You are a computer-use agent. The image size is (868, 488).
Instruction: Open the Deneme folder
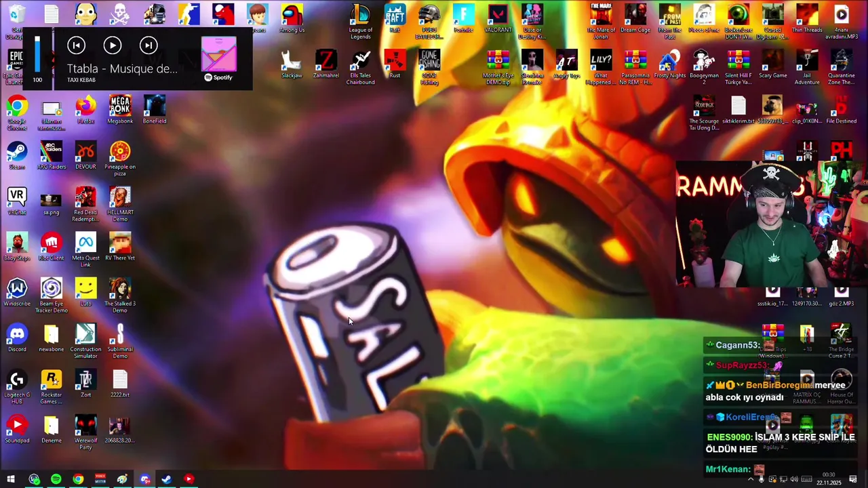pyautogui.click(x=52, y=428)
